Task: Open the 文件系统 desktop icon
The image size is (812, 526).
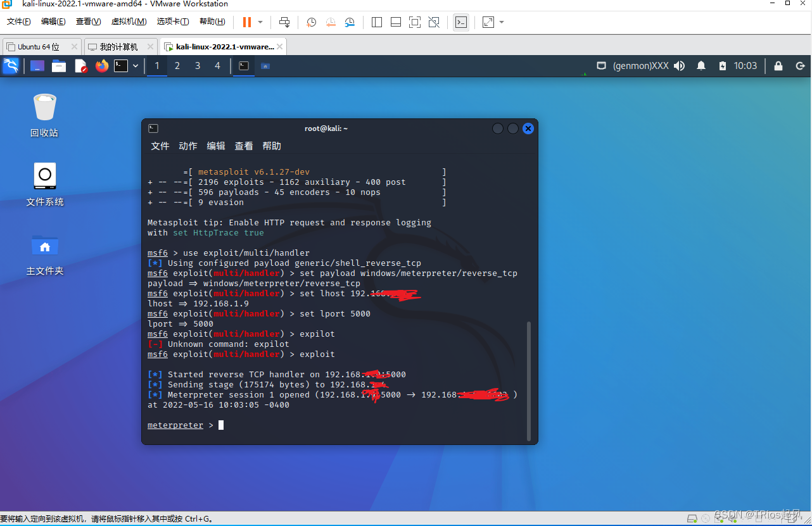Action: click(45, 184)
